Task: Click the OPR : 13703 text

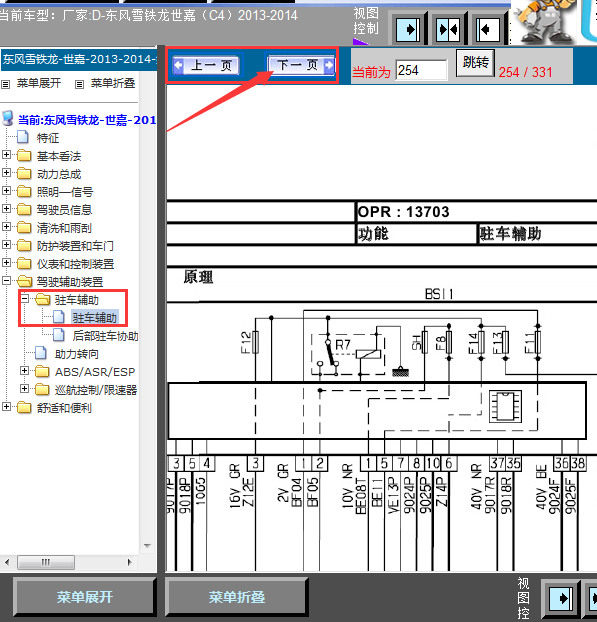Action: pyautogui.click(x=403, y=212)
